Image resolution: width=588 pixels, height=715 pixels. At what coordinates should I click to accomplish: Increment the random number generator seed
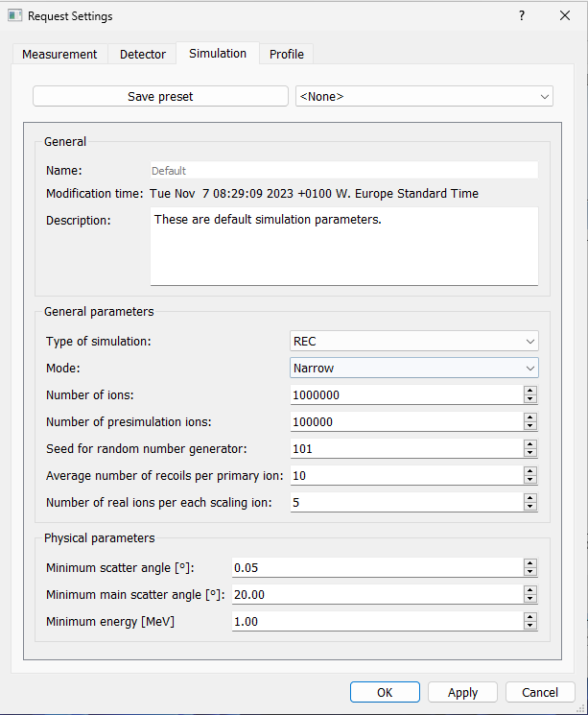(530, 444)
